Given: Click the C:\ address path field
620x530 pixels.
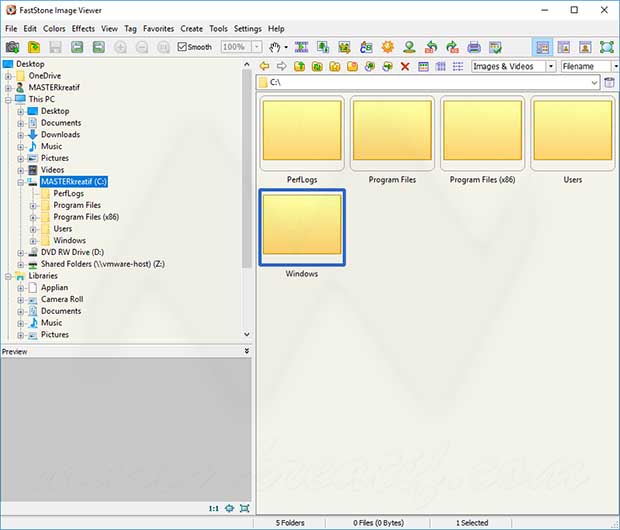Looking at the screenshot, I should [x=428, y=83].
